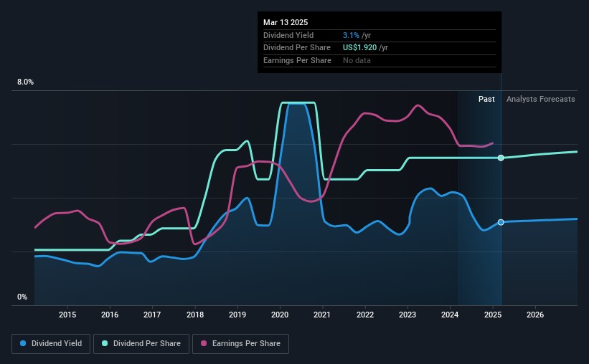This screenshot has width=589, height=364.
Task: Click the 0% y-axis label
Action: pos(22,297)
